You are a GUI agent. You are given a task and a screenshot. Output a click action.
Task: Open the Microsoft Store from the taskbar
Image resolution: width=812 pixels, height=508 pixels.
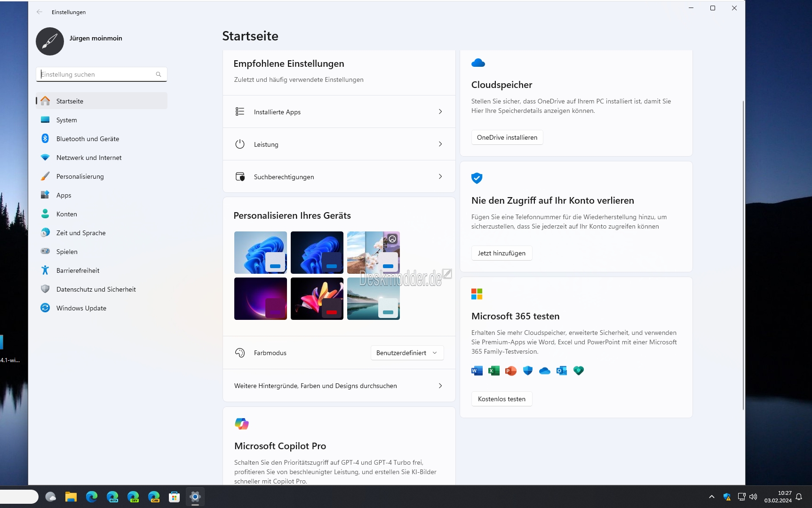click(174, 497)
